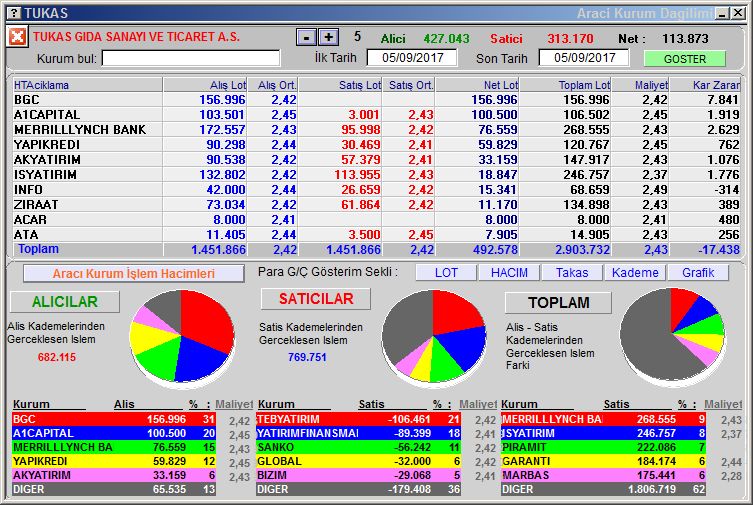
Task: Click green SANKO sellers legend entry
Action: (x=358, y=447)
